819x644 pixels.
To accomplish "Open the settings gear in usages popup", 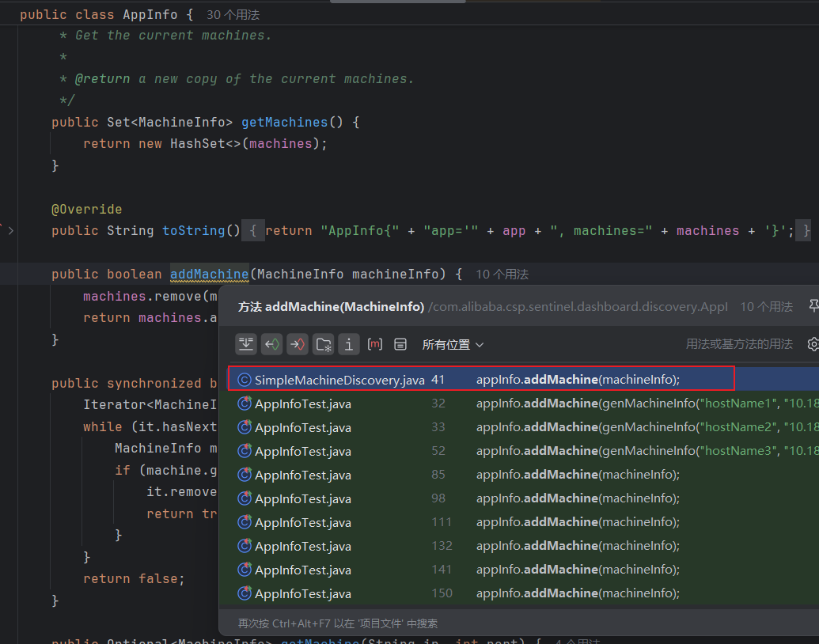I will point(812,344).
